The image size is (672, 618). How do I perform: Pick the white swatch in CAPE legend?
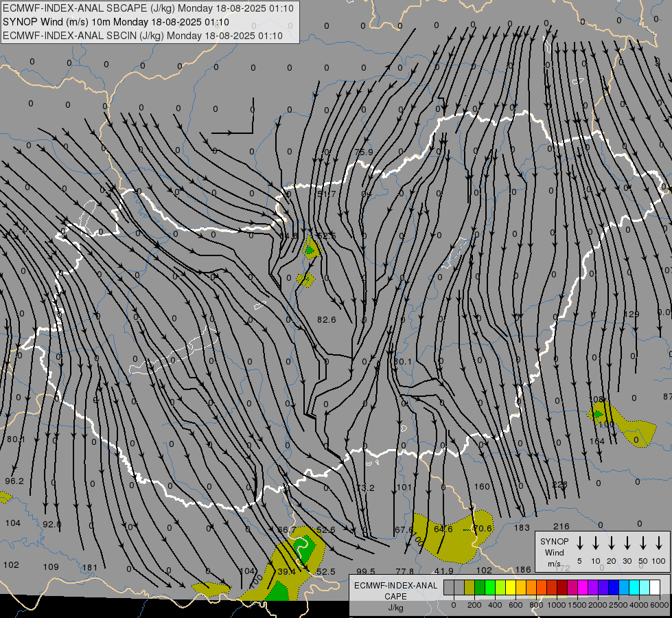point(655,588)
